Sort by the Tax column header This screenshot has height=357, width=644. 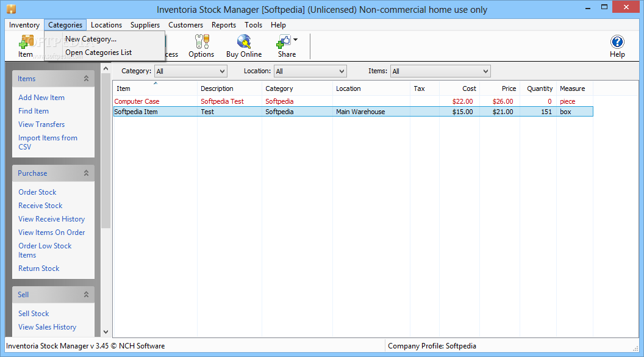tap(424, 88)
